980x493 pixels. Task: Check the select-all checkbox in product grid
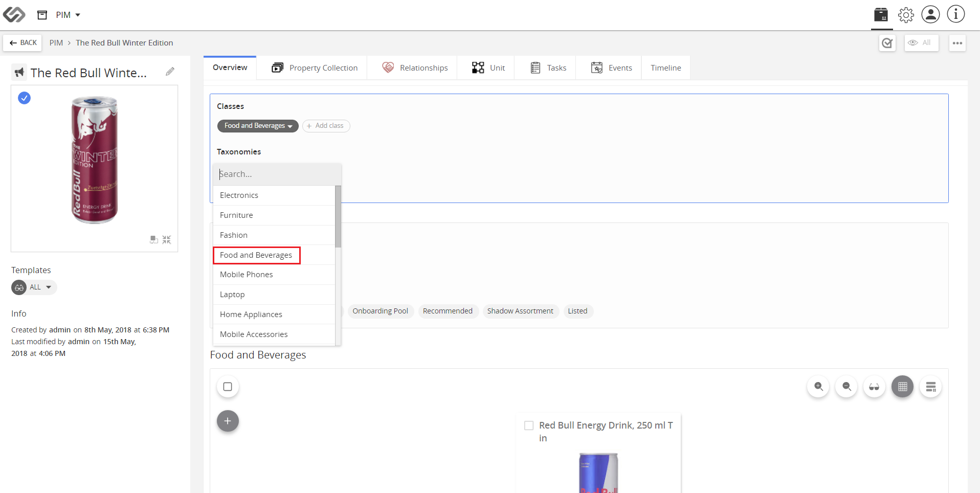point(228,387)
